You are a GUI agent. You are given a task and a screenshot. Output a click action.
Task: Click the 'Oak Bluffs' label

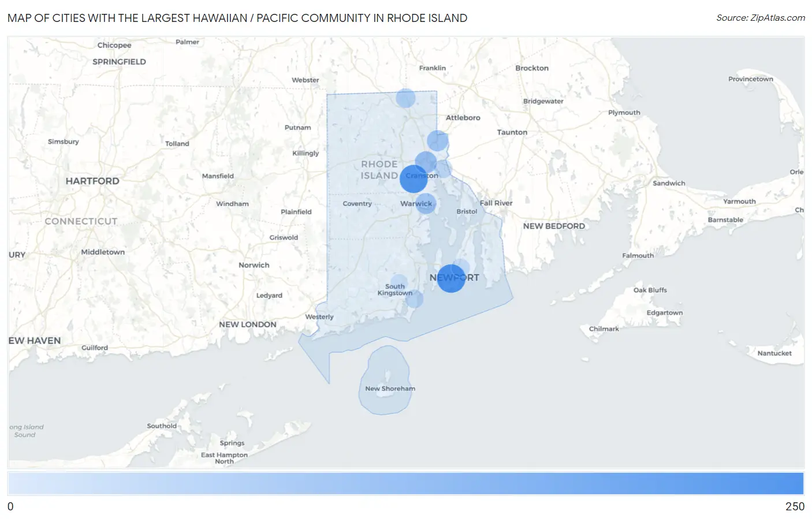click(x=650, y=290)
